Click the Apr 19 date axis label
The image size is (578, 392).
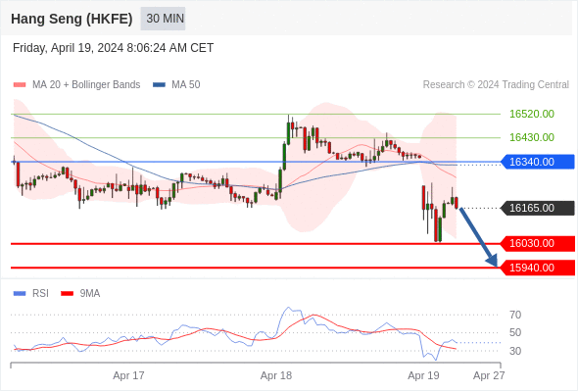(423, 375)
